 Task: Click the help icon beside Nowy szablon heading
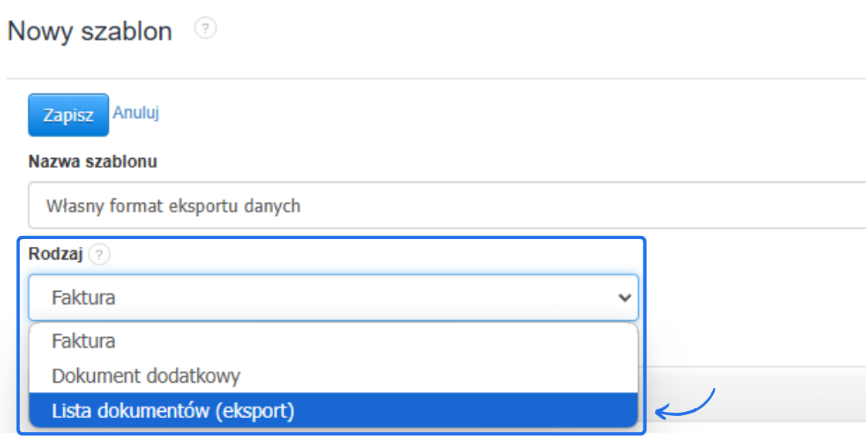(x=204, y=29)
